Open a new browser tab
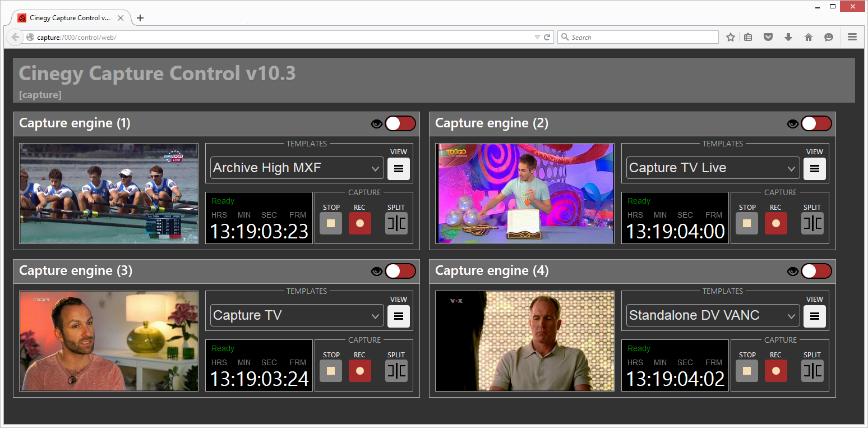 pos(140,18)
